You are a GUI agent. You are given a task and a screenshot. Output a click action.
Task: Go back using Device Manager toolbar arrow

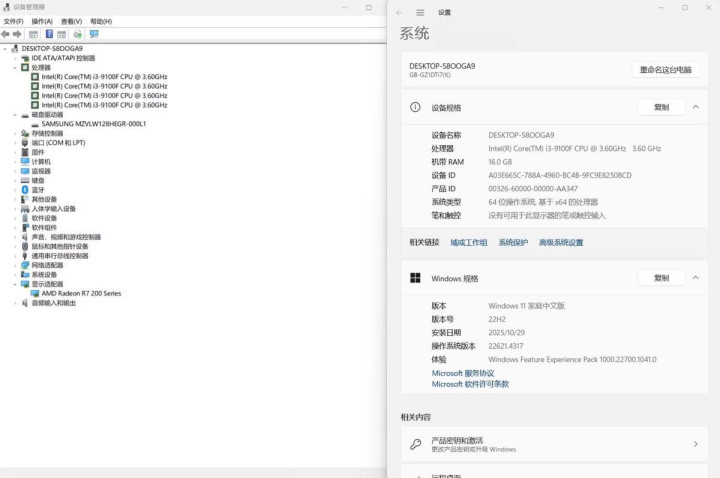[6, 34]
